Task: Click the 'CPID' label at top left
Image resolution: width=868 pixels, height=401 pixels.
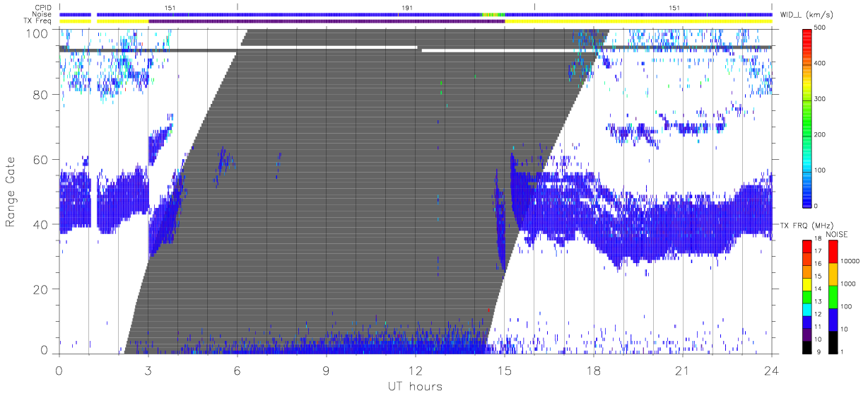Action: pyautogui.click(x=43, y=7)
